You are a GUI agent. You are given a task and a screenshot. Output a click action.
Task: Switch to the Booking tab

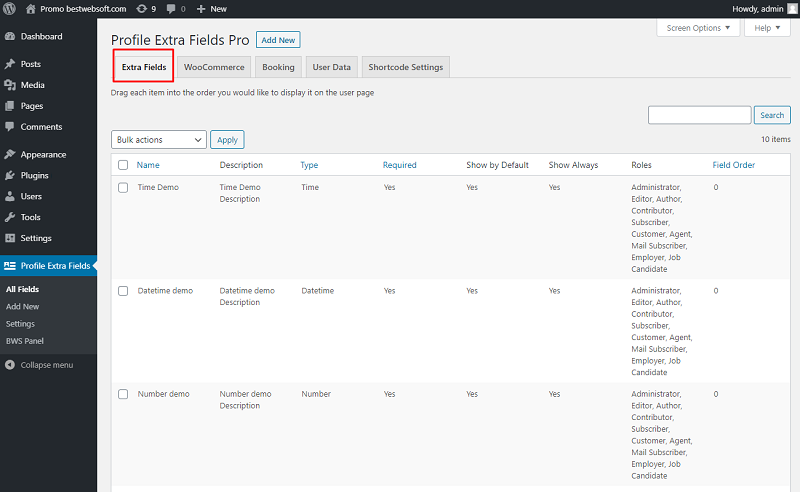point(278,67)
